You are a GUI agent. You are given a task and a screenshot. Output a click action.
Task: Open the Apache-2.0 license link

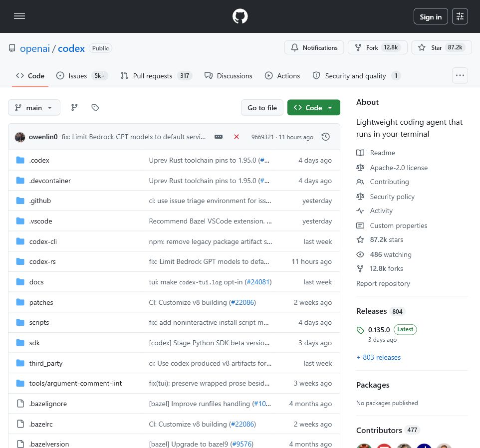coord(399,168)
